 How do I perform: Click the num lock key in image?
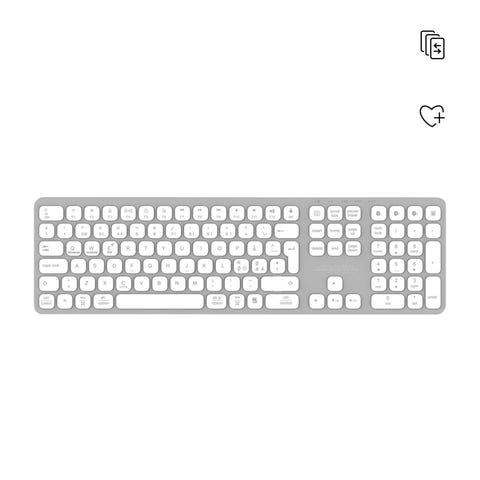pyautogui.click(x=379, y=231)
